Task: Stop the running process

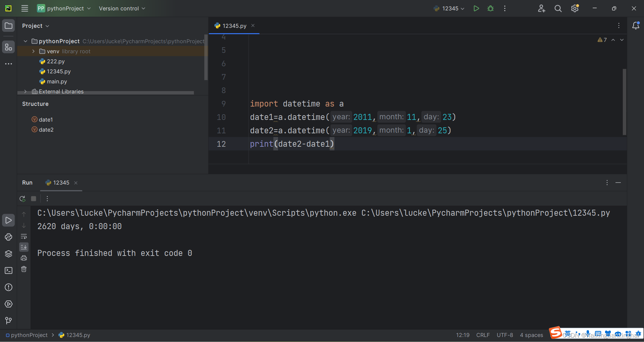Action: pyautogui.click(x=34, y=199)
